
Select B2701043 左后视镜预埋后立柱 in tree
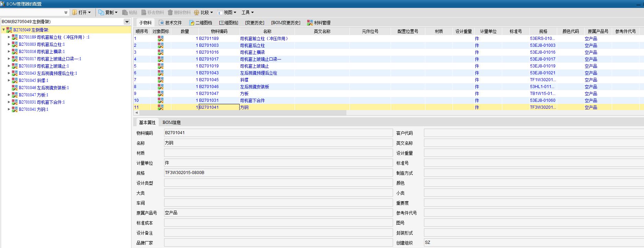[x=48, y=73]
